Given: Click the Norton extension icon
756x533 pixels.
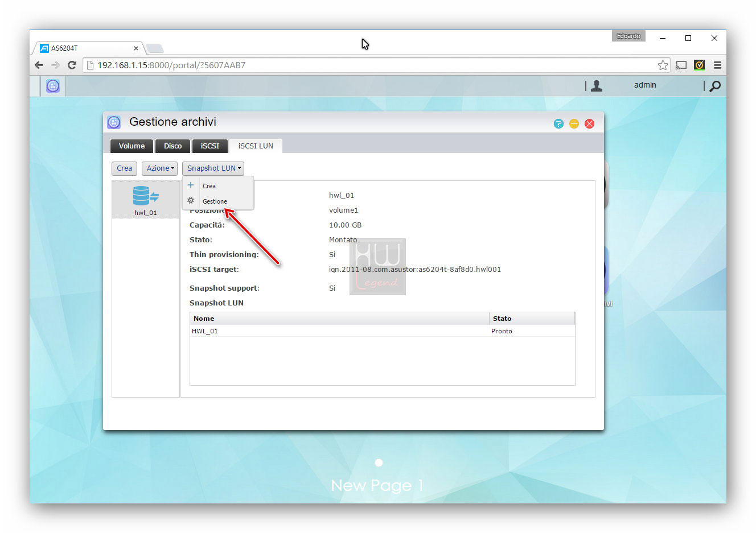Looking at the screenshot, I should coord(700,65).
